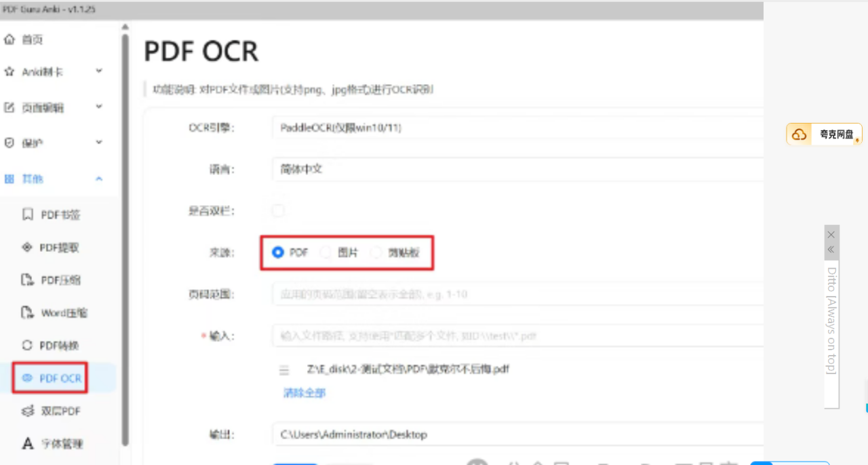Click the 清除全部 link
Screen dimensions: 868x465
pos(304,393)
